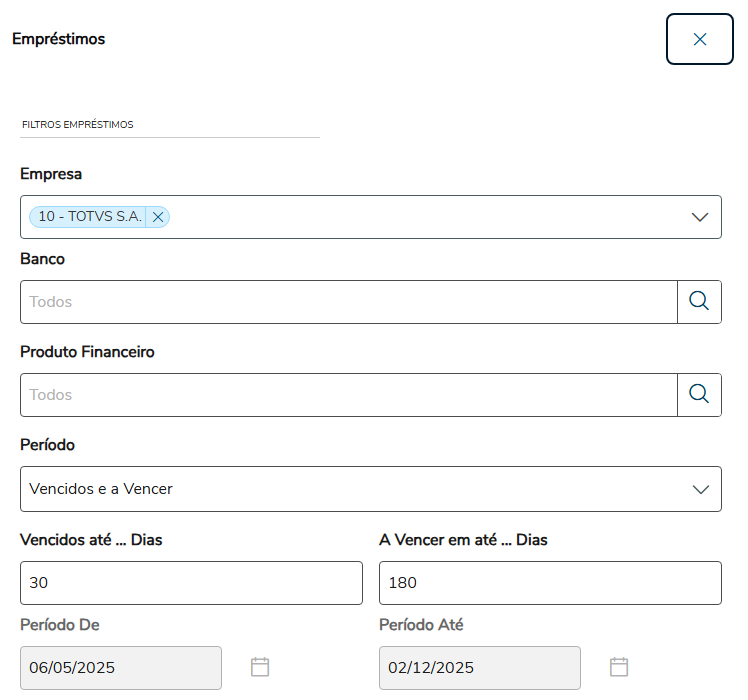Click the Período De date field 06/05/2025
Image resolution: width=748 pixels, height=700 pixels.
pyautogui.click(x=121, y=667)
